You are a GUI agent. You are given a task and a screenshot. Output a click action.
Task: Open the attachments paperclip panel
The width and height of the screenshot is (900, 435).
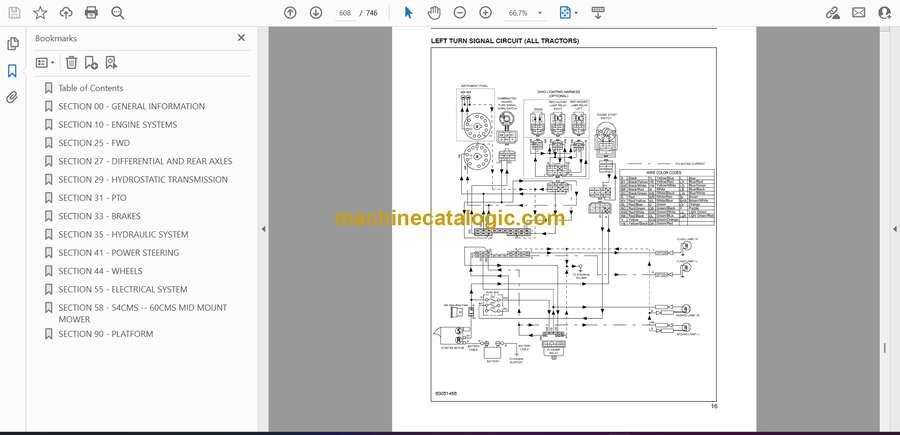12,98
